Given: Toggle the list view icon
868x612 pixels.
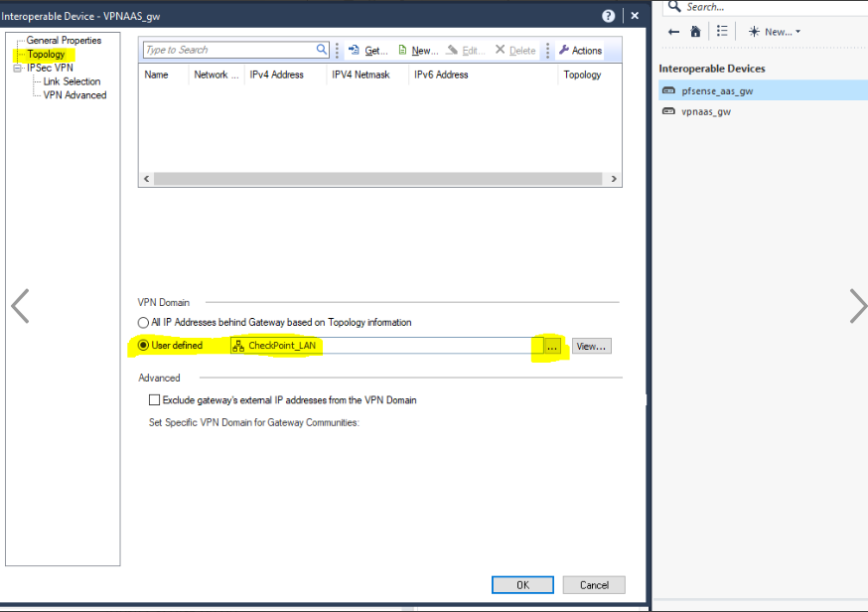Looking at the screenshot, I should point(722,32).
